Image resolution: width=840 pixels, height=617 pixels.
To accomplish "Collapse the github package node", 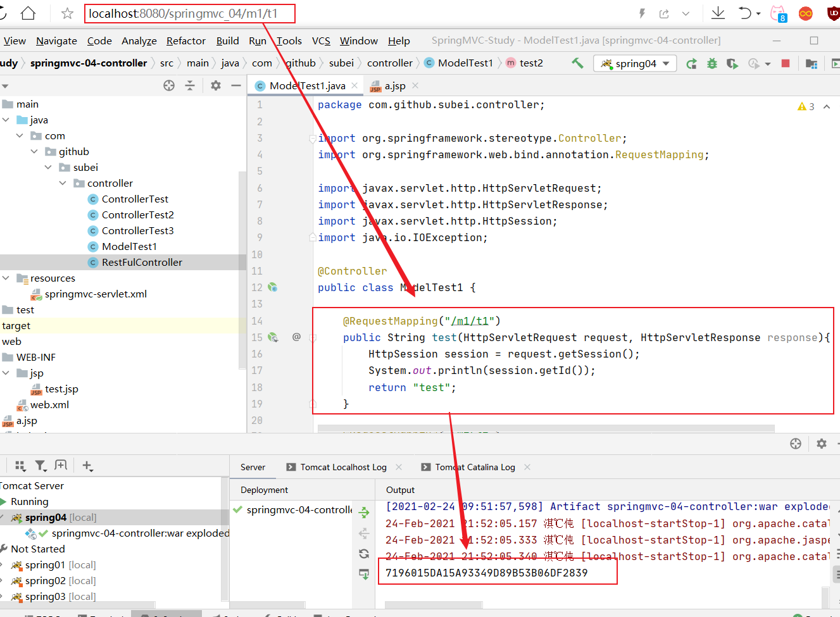I will (34, 151).
